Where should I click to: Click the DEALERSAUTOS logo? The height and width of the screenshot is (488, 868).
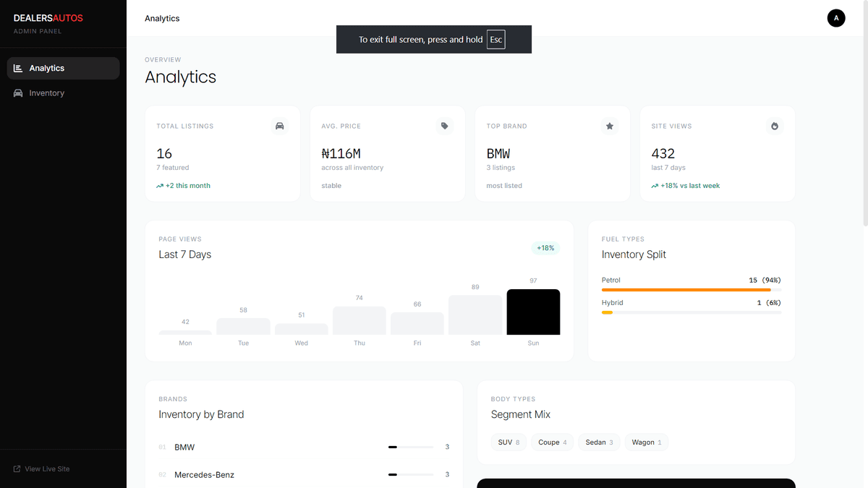[48, 18]
